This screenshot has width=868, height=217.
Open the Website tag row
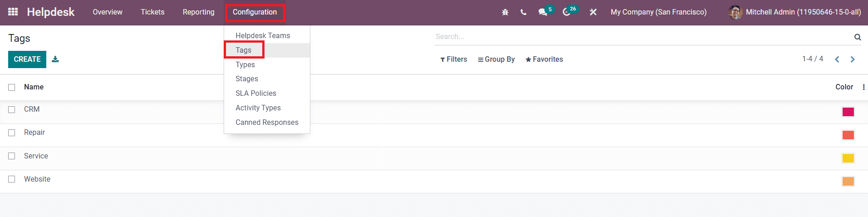[434, 182]
